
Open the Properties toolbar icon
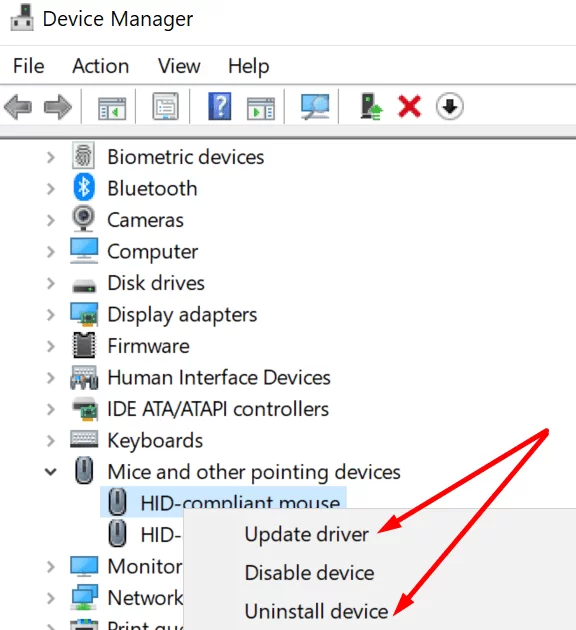165,106
